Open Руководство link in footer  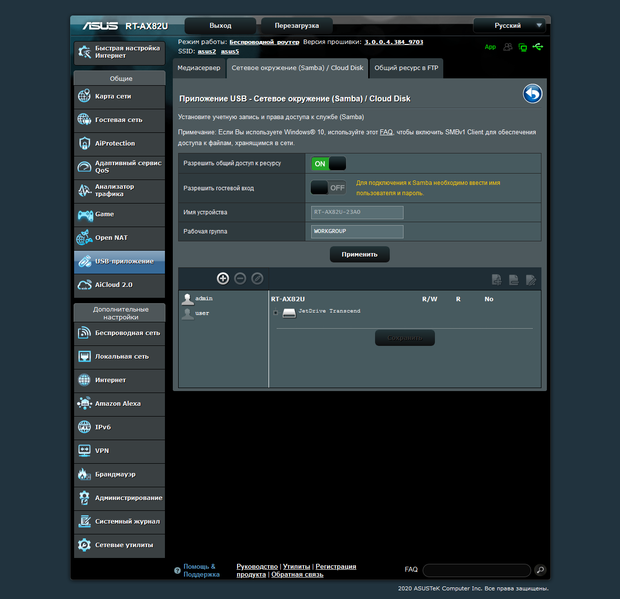click(x=257, y=567)
